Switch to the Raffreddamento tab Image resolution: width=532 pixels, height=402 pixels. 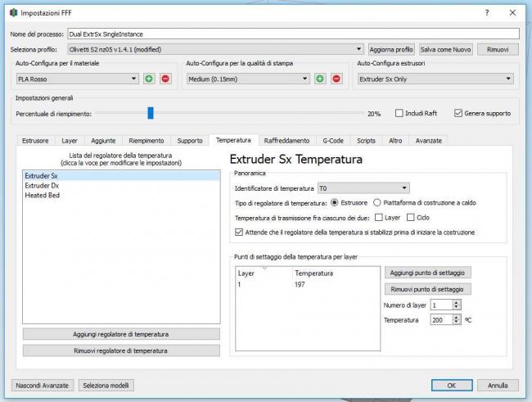pyautogui.click(x=286, y=141)
